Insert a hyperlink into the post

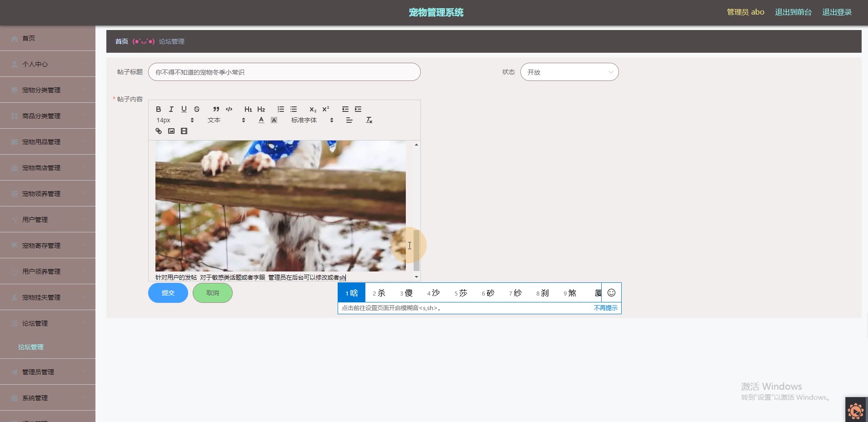(x=158, y=131)
